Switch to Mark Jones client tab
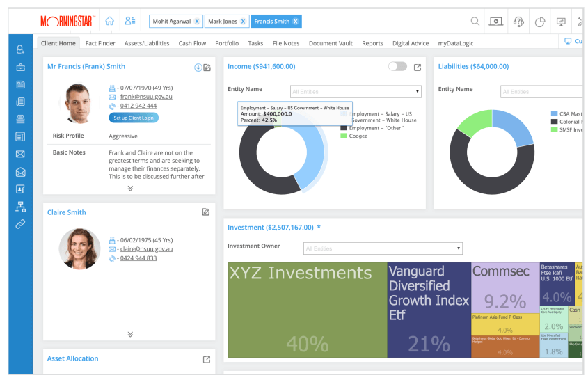The image size is (588, 380). [x=223, y=22]
